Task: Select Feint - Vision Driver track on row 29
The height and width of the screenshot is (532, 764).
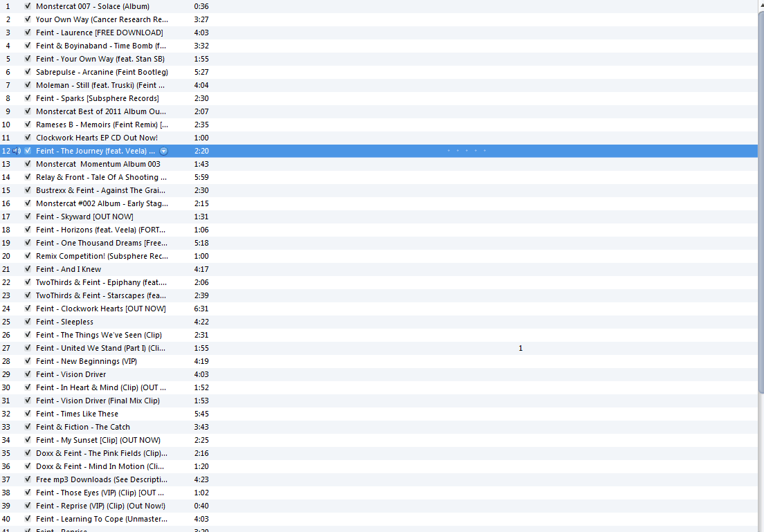Action: [71, 375]
